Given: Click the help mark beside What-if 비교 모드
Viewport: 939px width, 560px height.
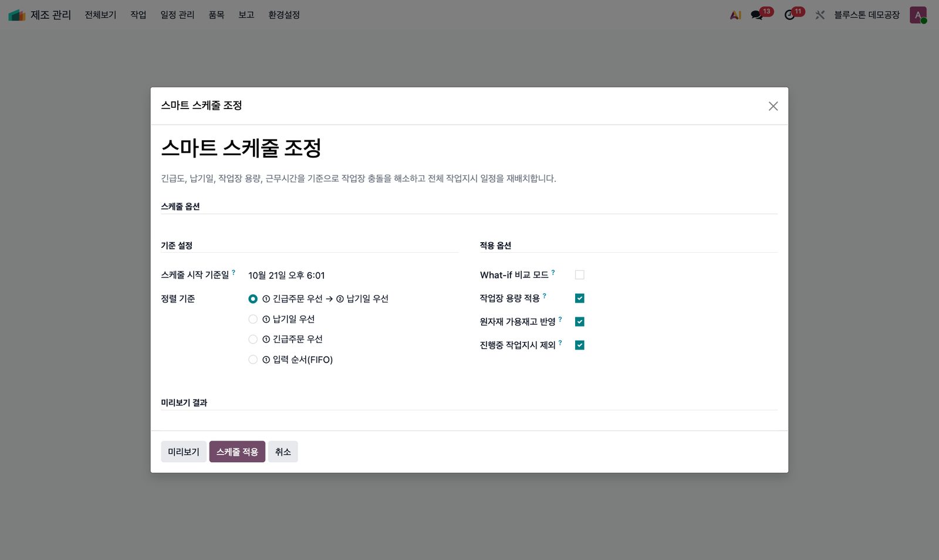Looking at the screenshot, I should point(553,272).
